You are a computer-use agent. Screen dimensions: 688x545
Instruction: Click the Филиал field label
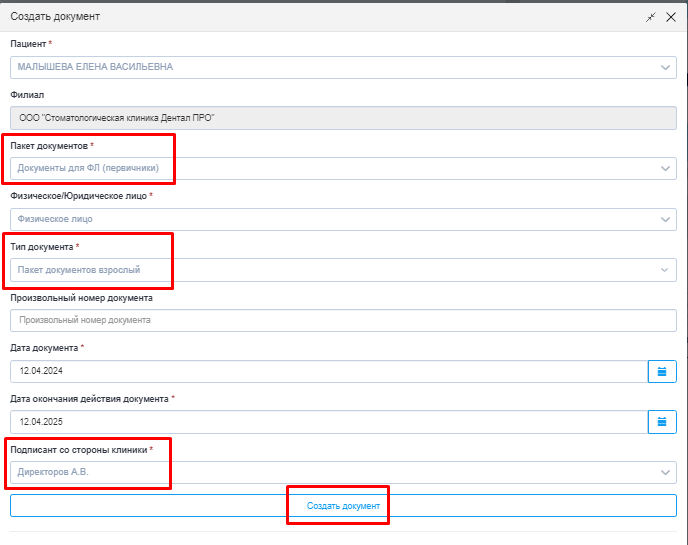point(27,95)
